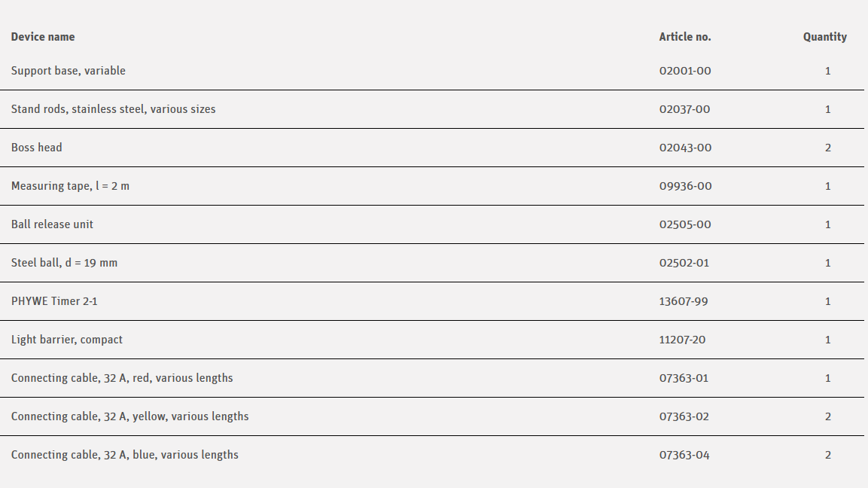Select the Support base, variable entry

(x=69, y=71)
